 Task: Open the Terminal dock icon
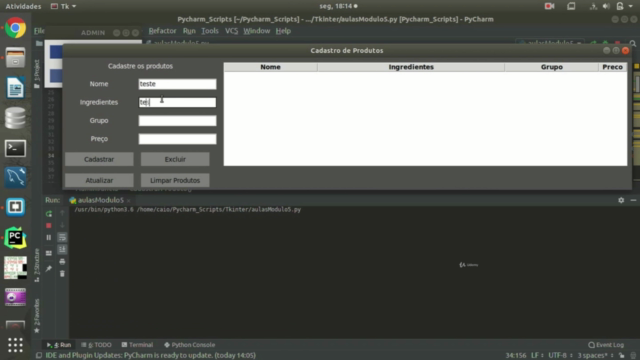pos(15,148)
